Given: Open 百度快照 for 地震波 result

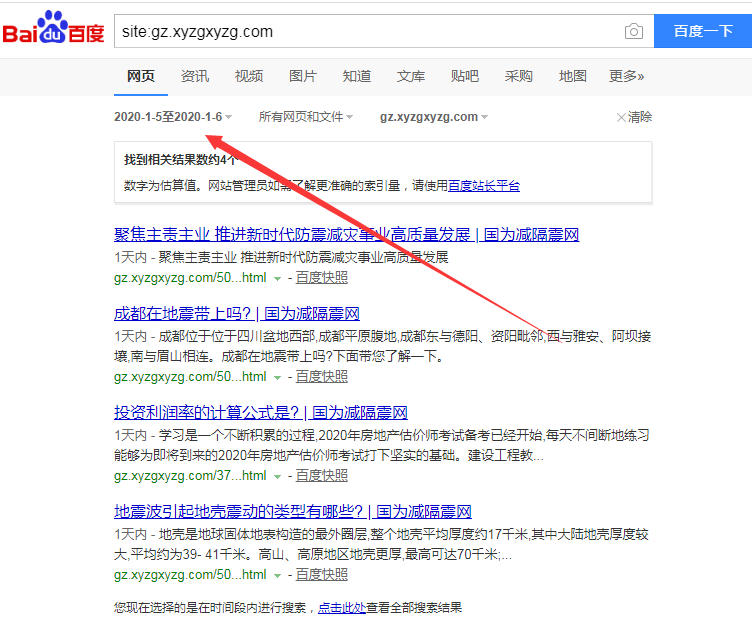Looking at the screenshot, I should (x=321, y=574).
